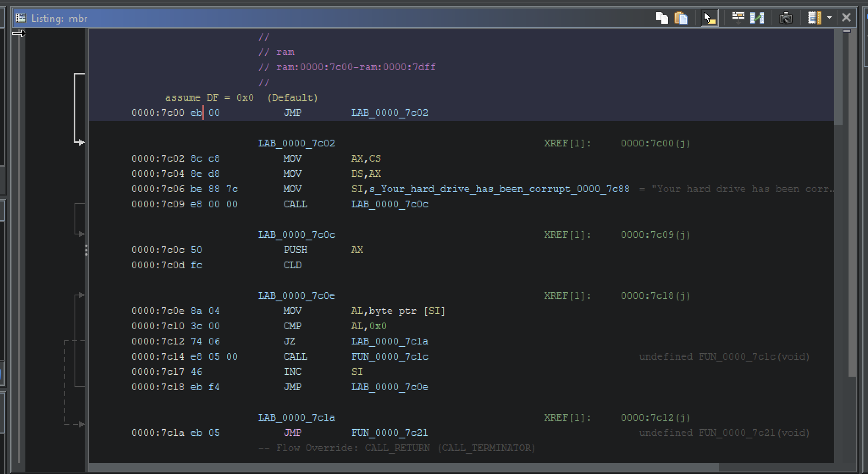This screenshot has width=868, height=474.
Task: Click the Paste clipboard icon
Action: [681, 18]
